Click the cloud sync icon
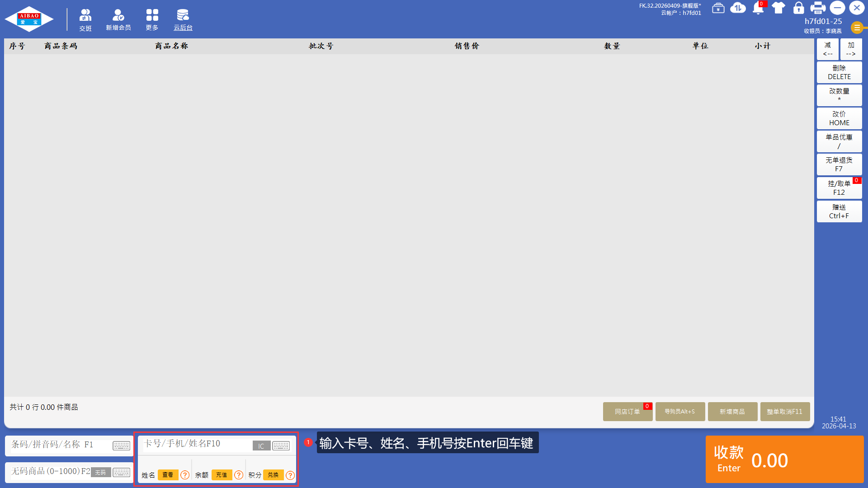The width and height of the screenshot is (868, 488). [x=738, y=8]
